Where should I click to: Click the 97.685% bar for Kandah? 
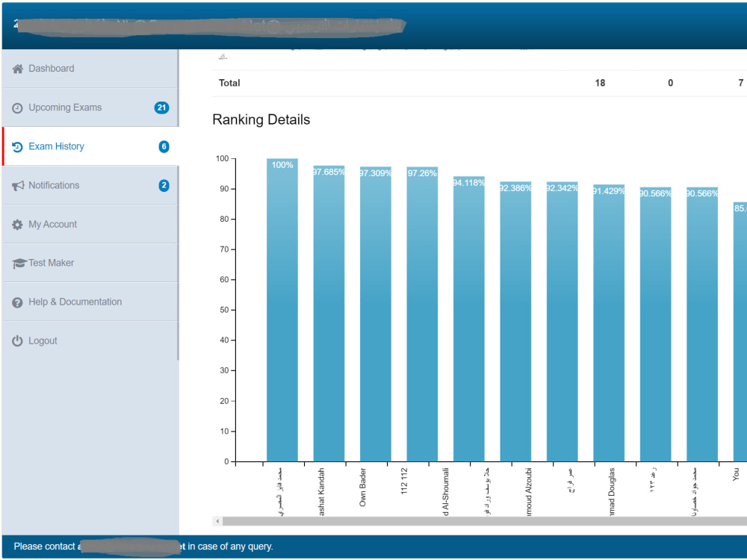329,314
